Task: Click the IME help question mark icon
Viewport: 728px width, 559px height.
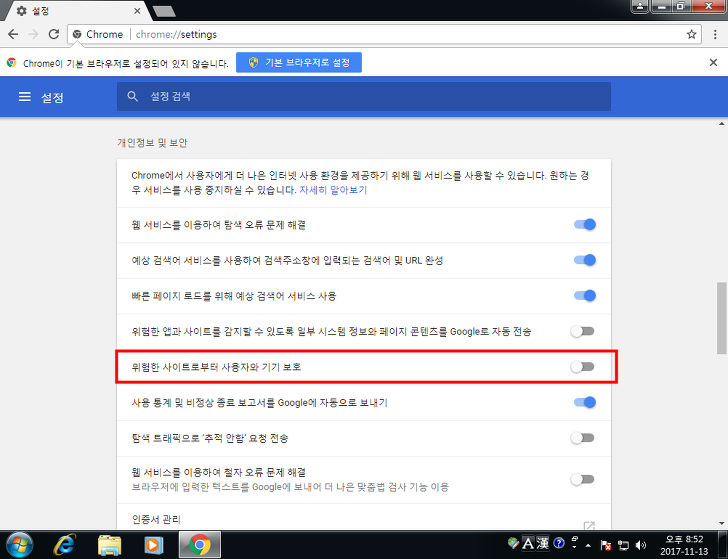Action: click(x=559, y=543)
